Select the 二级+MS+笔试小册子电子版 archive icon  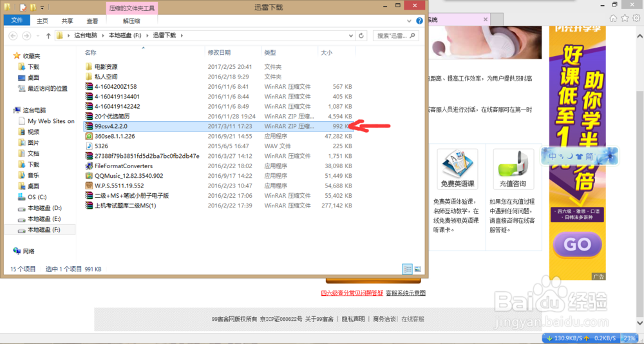(x=89, y=196)
